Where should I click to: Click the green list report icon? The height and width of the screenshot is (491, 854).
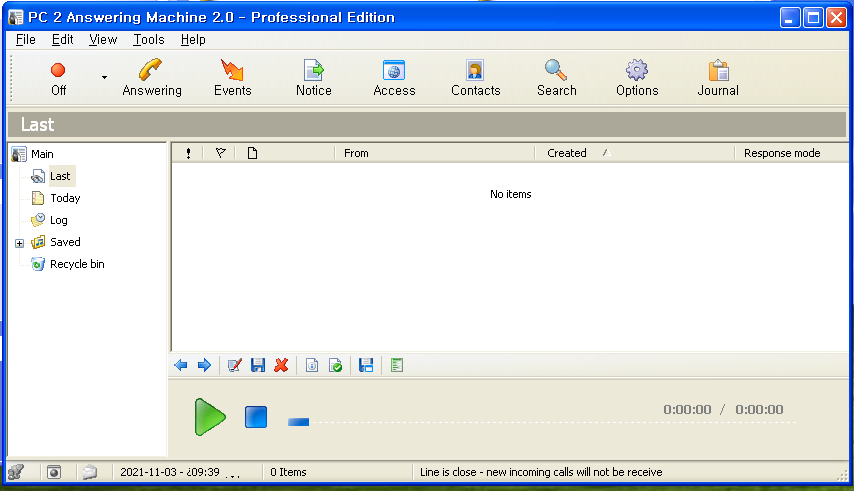397,365
